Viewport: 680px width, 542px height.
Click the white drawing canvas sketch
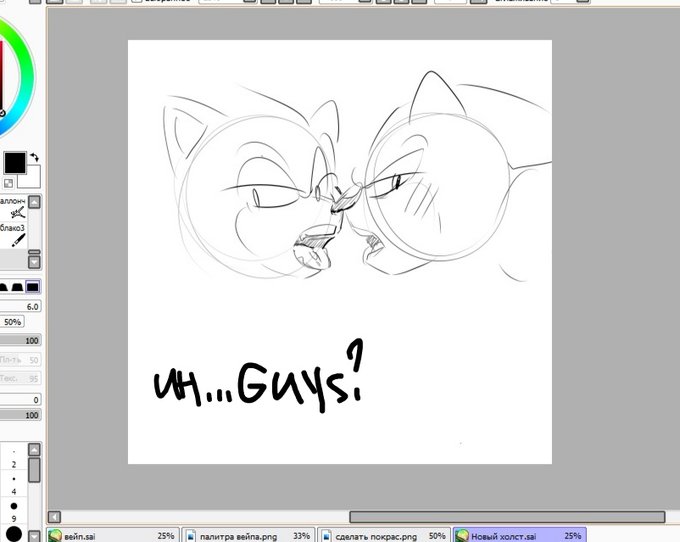point(340,252)
